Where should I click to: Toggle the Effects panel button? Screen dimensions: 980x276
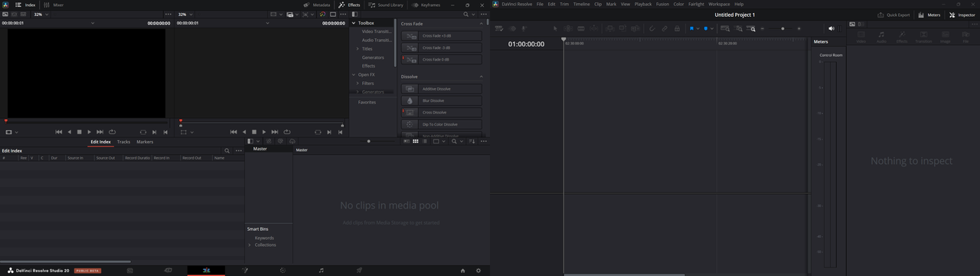[x=349, y=5]
